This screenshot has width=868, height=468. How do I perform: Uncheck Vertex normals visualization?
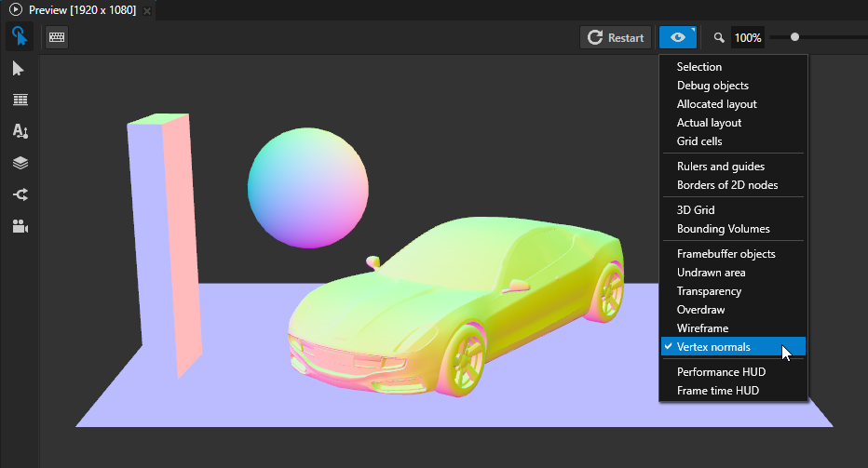pos(713,347)
